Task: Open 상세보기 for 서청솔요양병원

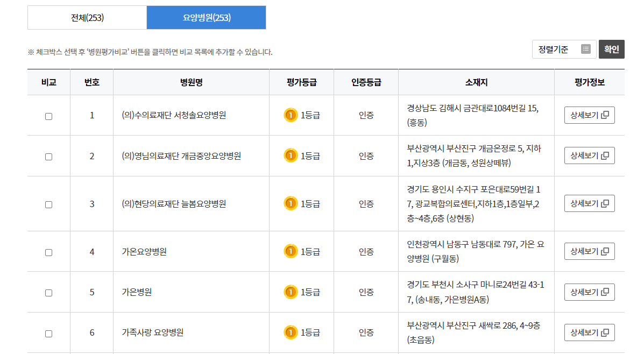Action: (x=589, y=115)
